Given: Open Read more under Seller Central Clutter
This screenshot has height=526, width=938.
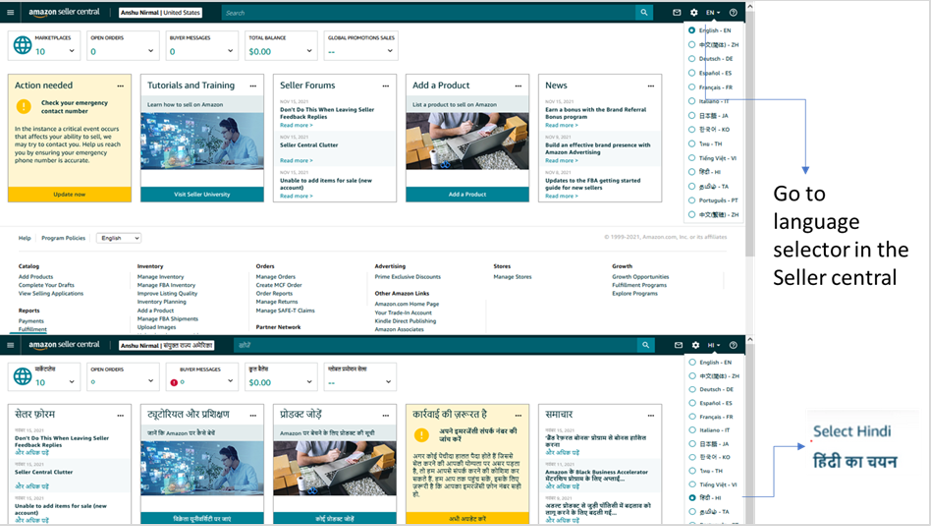Looking at the screenshot, I should (x=296, y=160).
